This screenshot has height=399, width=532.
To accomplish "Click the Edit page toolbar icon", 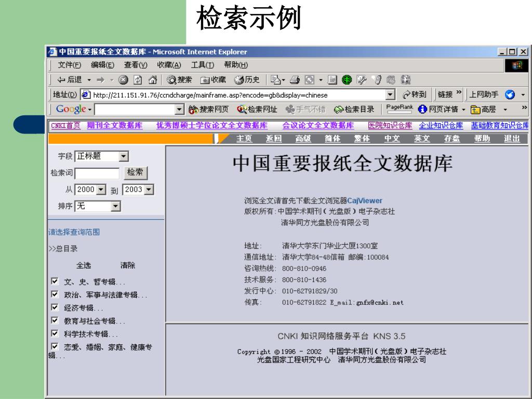I will coord(362,79).
